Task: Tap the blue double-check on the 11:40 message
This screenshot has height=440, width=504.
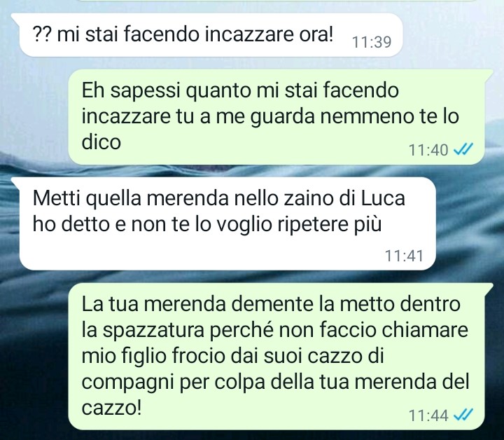Action: click(x=463, y=149)
